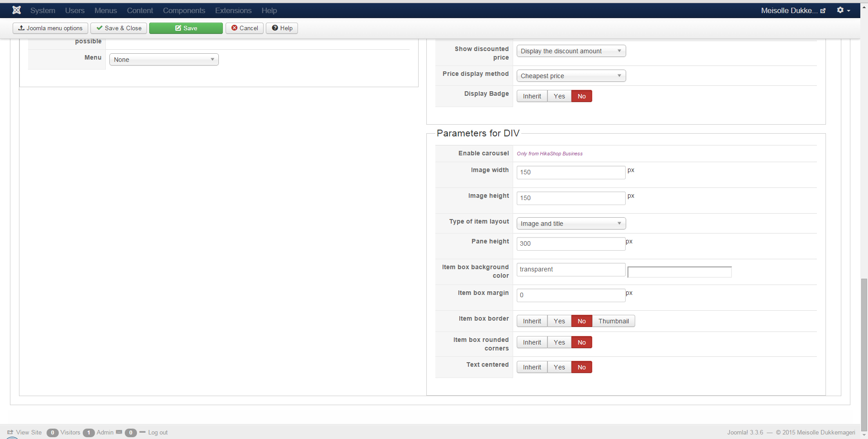Click the Image width input field
Screen dimensions: 868x439
(x=571, y=172)
